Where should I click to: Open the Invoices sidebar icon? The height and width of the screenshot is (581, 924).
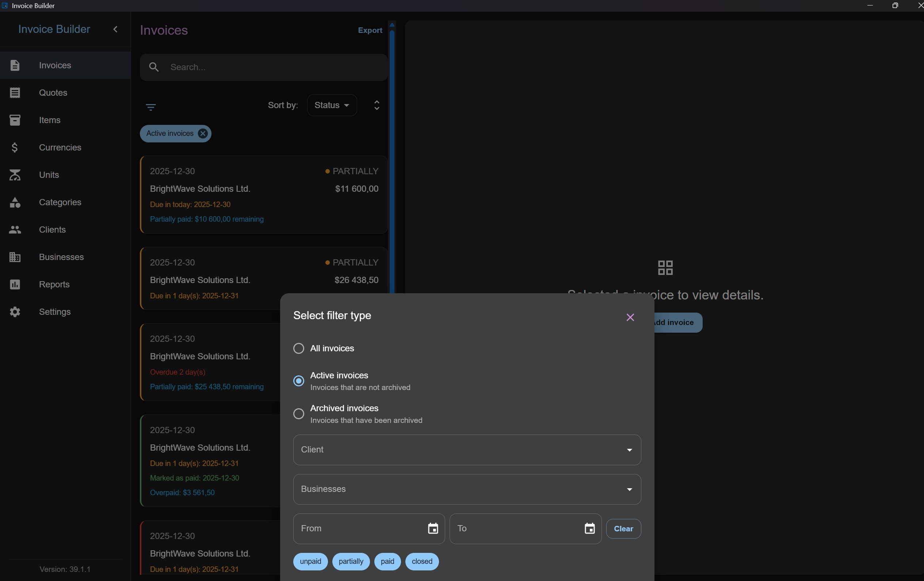[15, 65]
